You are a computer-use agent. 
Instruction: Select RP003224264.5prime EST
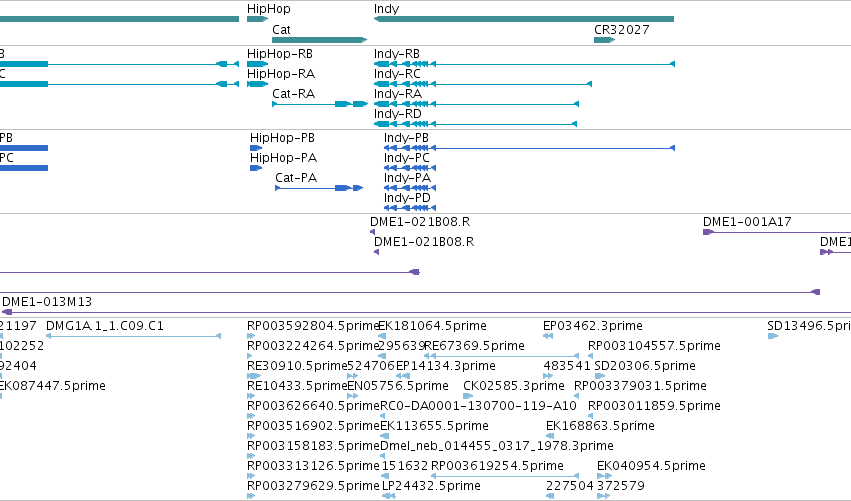point(313,346)
